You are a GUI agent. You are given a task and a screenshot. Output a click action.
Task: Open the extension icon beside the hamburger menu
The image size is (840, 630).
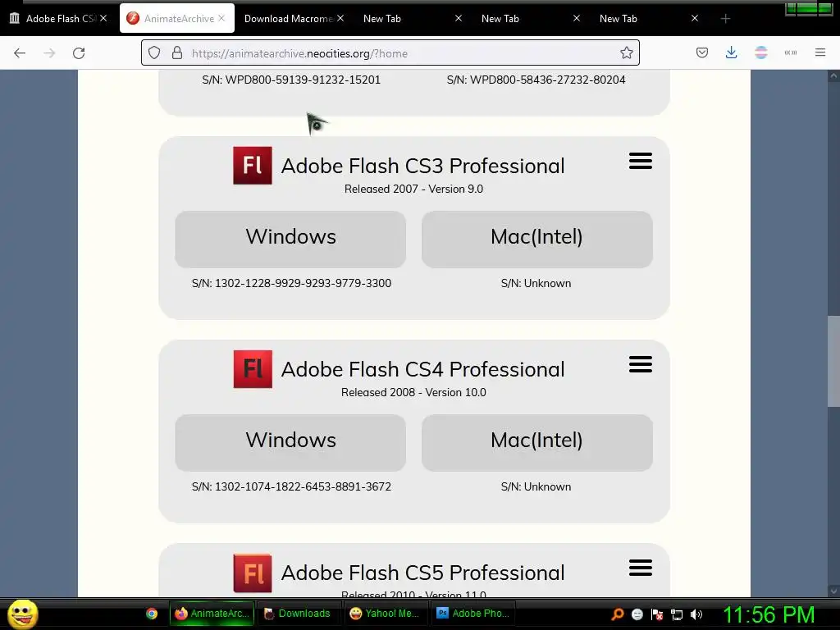click(790, 52)
